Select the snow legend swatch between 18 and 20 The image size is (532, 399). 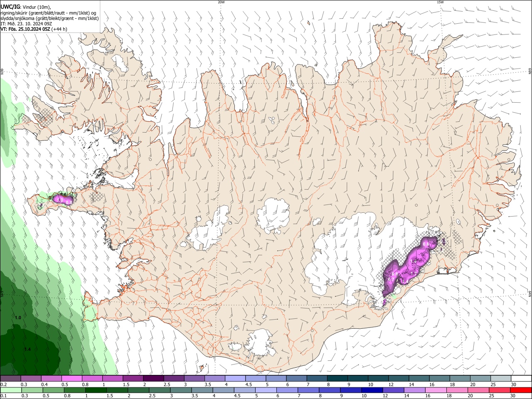(x=460, y=378)
